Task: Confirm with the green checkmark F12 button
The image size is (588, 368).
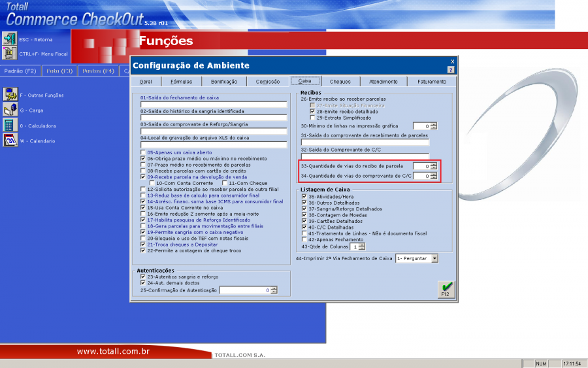Action: tap(446, 289)
